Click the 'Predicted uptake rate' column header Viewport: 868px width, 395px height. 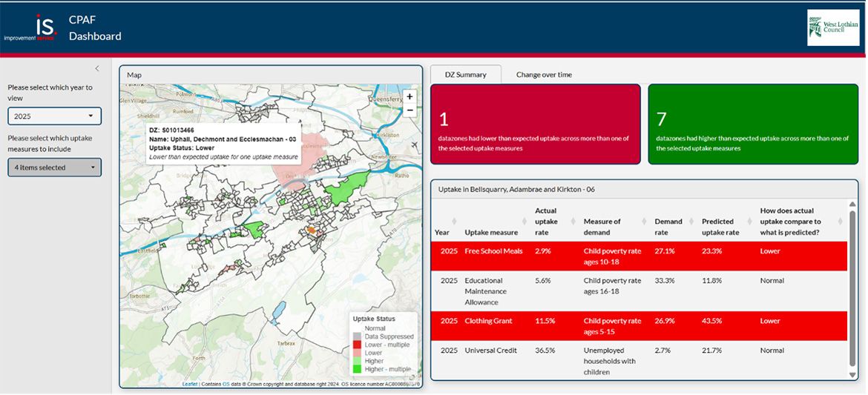(720, 227)
